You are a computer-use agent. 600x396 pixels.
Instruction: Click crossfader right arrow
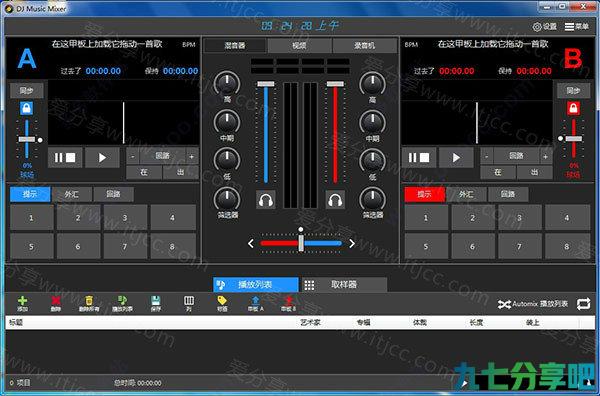[x=352, y=243]
